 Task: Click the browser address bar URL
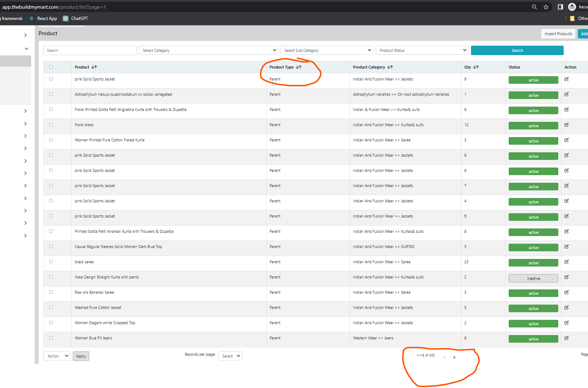point(54,7)
